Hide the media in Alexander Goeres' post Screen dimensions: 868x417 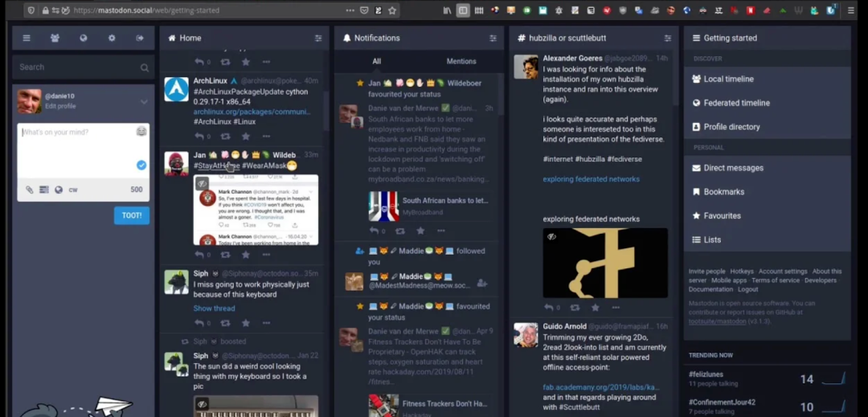[x=551, y=237]
